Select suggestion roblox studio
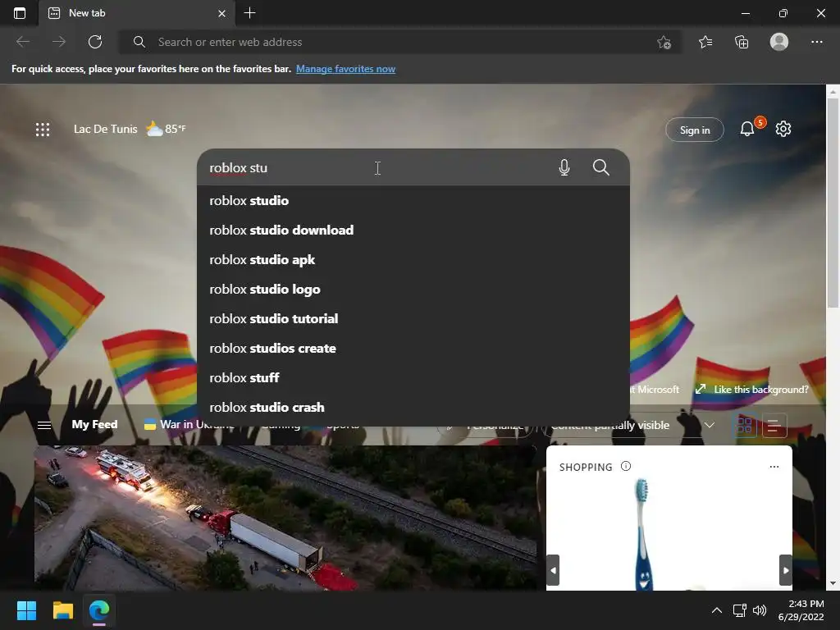Screen dimensions: 840x630 pyautogui.click(x=413, y=200)
